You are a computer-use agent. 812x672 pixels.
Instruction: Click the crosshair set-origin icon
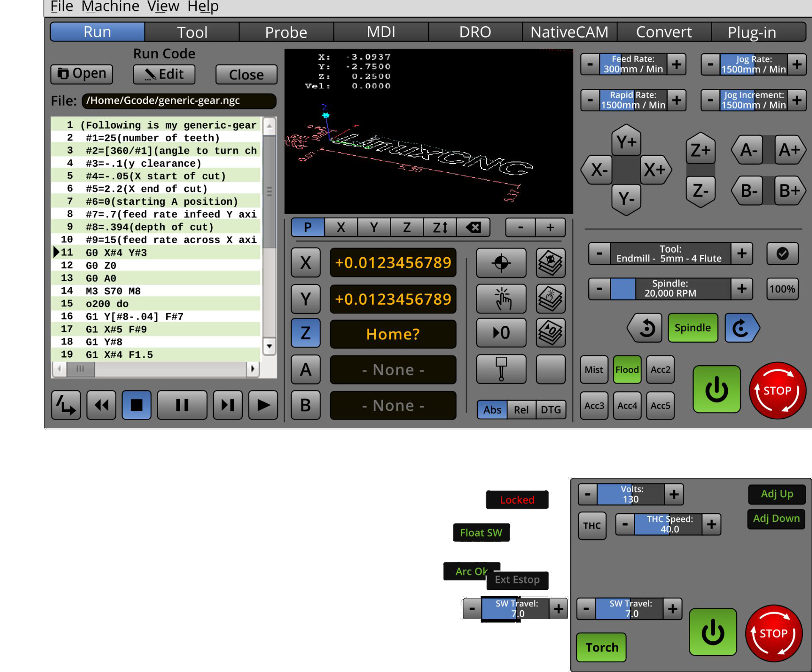click(x=501, y=263)
